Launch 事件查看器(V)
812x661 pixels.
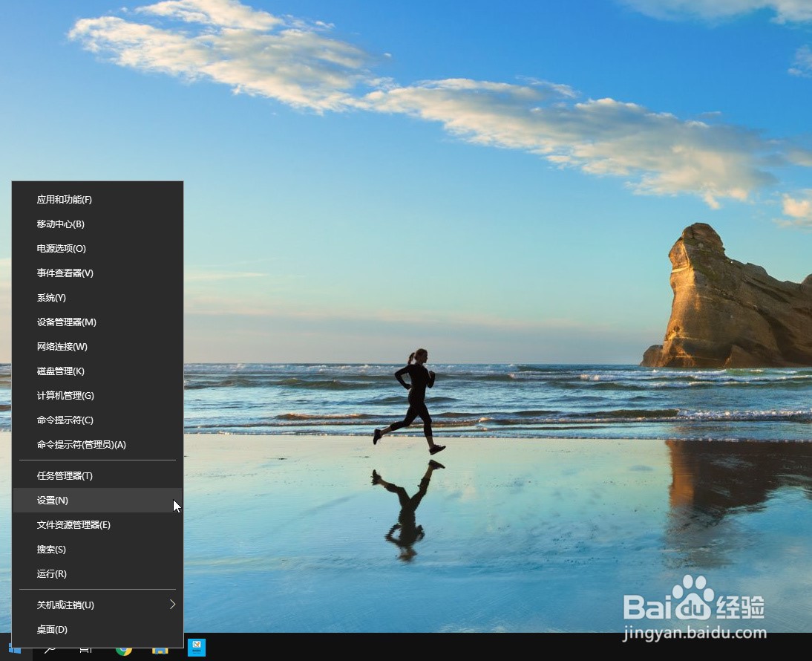pyautogui.click(x=97, y=273)
